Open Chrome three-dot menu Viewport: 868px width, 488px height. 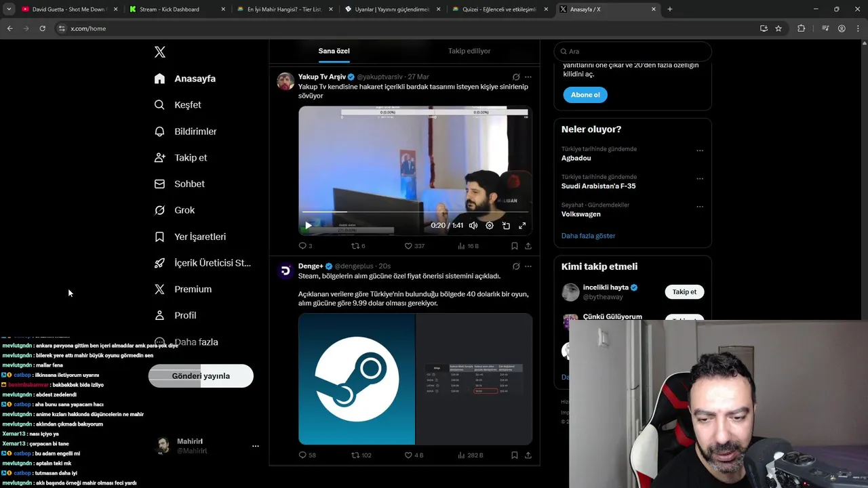coord(858,28)
